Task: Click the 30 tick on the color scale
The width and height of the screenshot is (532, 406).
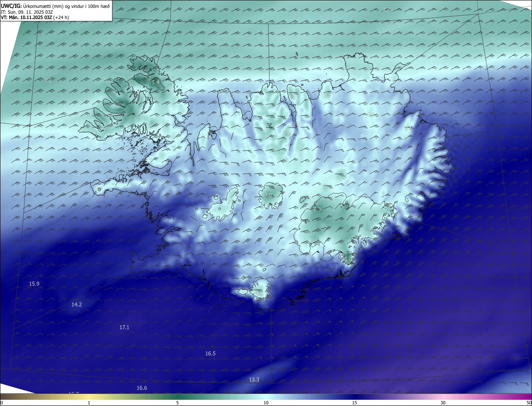Action: coord(443,403)
